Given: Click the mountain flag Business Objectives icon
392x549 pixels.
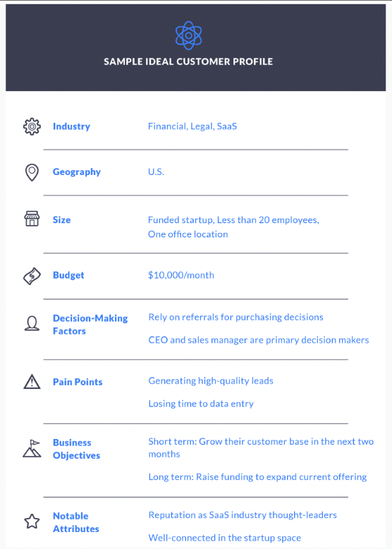Looking at the screenshot, I should tap(32, 449).
